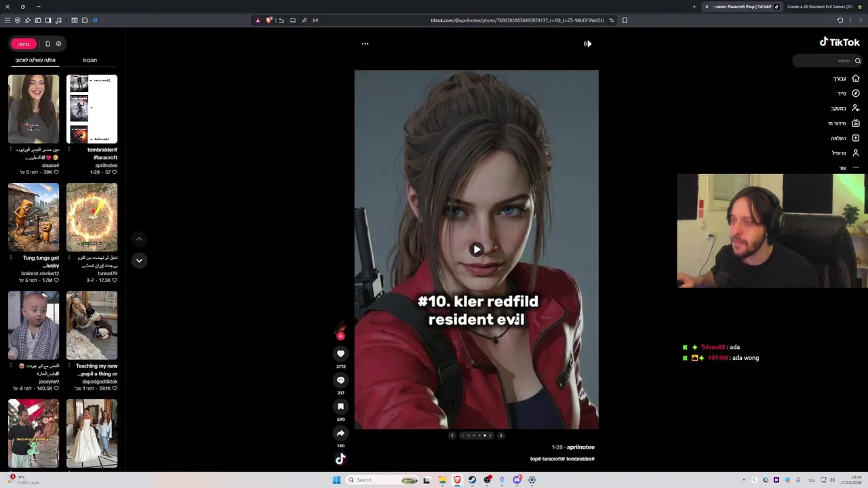Open the baby video thumbnail

[x=33, y=326]
